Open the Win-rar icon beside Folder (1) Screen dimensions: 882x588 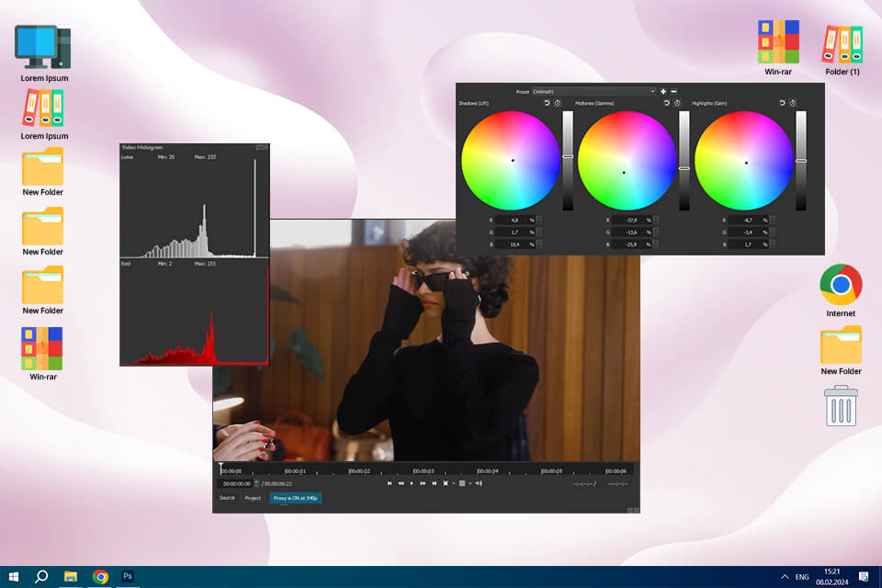coord(778,48)
